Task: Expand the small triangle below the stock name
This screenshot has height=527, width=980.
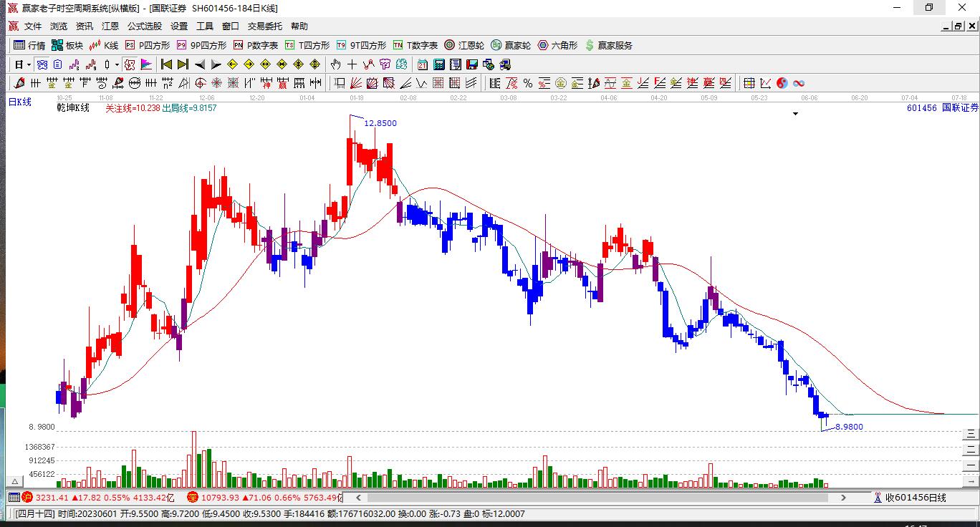Action: tap(795, 114)
